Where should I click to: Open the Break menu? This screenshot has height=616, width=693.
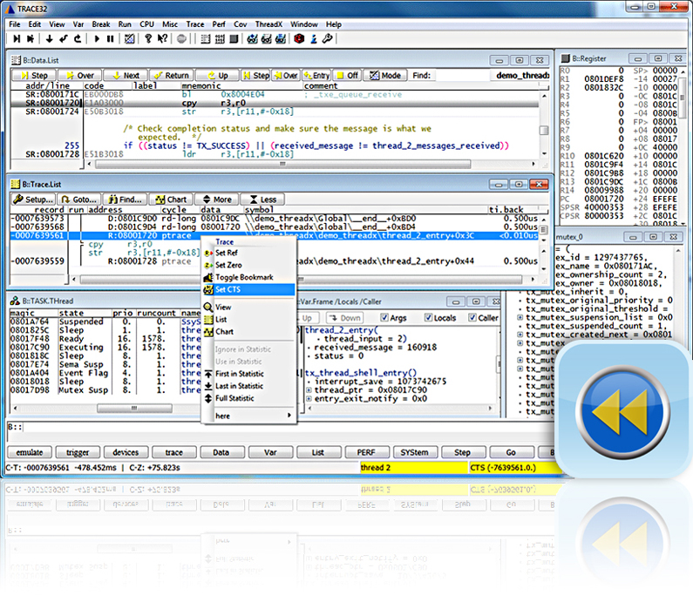tap(101, 24)
